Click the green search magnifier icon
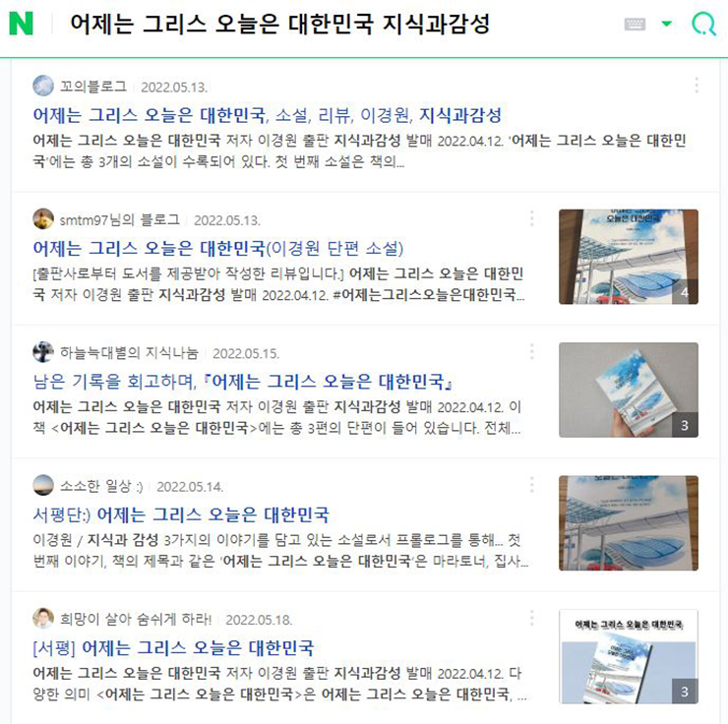This screenshot has height=724, width=728. 703,24
